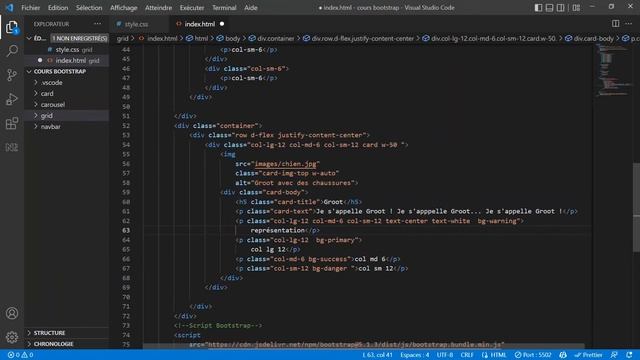
Task: Click div.container breadcrumb
Action: click(276, 38)
